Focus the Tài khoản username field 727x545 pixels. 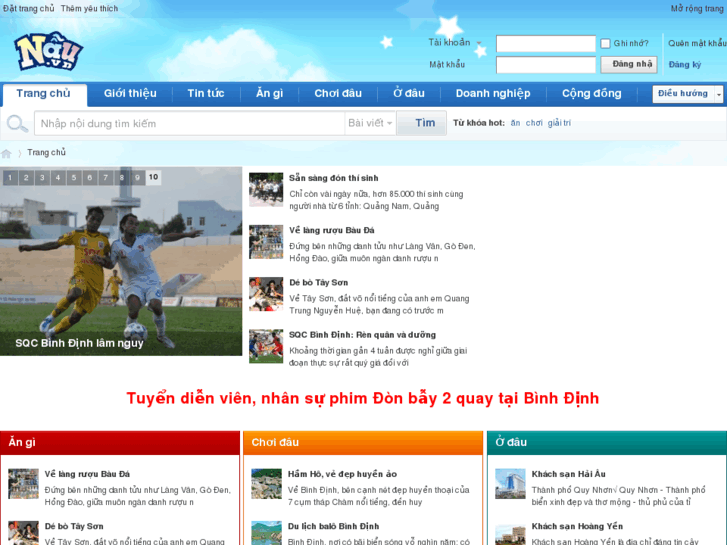pyautogui.click(x=545, y=44)
